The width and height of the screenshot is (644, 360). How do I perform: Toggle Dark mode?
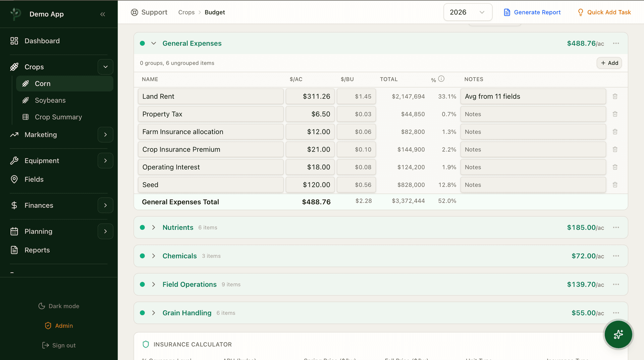pyautogui.click(x=58, y=306)
